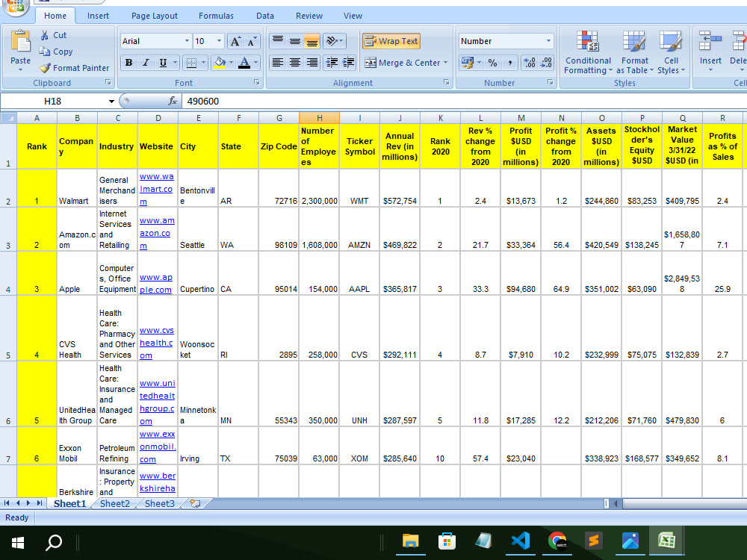Click the Increase Indent icon
The height and width of the screenshot is (560, 747).
click(348, 63)
